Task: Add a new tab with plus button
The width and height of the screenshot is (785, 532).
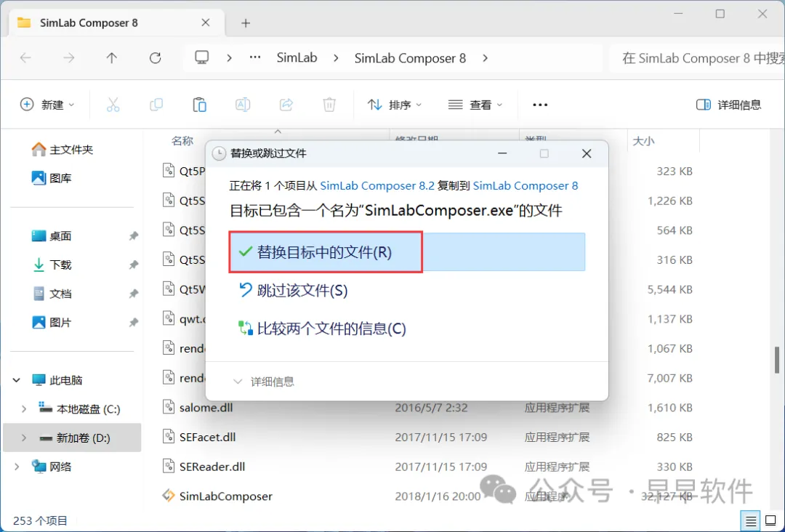Action: tap(246, 23)
